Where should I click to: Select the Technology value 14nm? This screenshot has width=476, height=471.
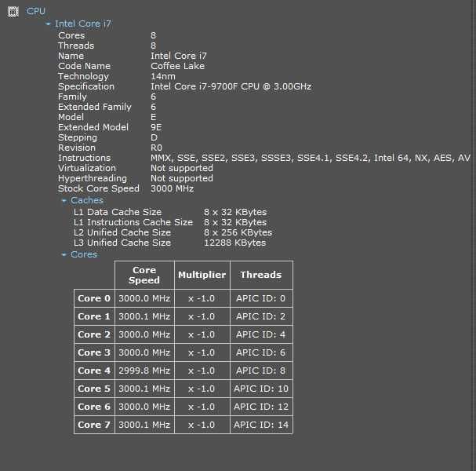(163, 76)
